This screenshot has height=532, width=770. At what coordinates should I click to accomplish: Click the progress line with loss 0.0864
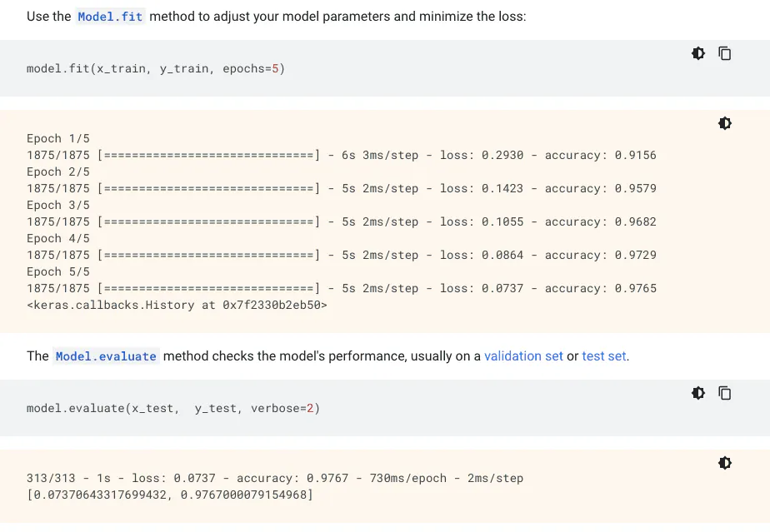point(342,256)
